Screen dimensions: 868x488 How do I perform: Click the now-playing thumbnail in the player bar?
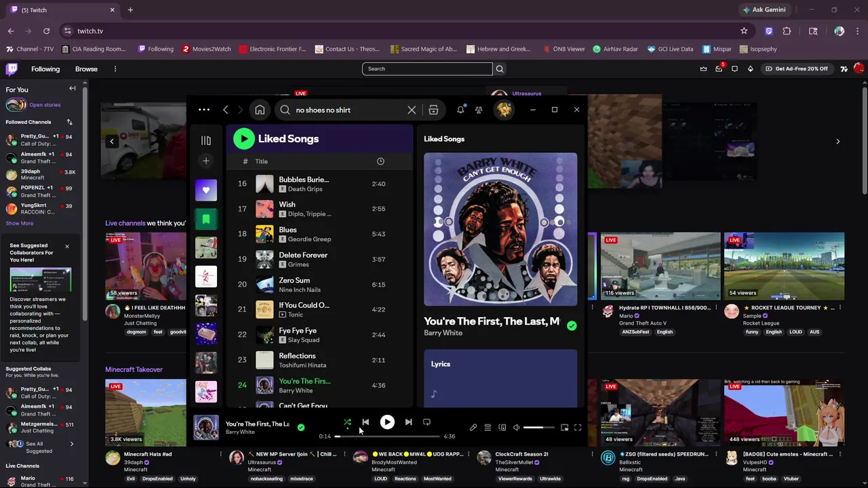(x=206, y=428)
